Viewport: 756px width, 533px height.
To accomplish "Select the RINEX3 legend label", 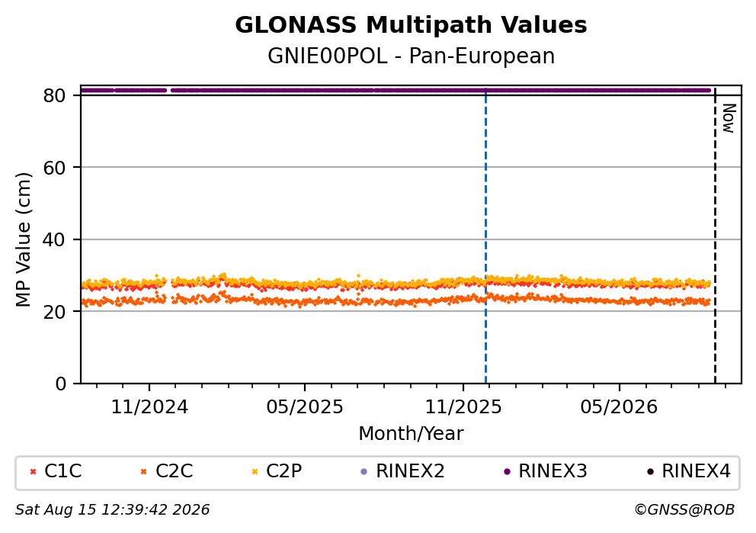I will point(553,471).
